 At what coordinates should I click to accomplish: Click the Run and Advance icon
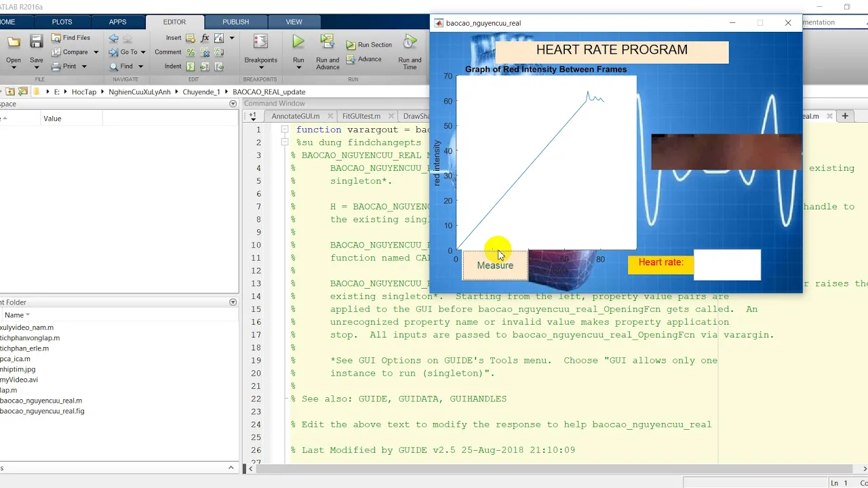point(328,42)
